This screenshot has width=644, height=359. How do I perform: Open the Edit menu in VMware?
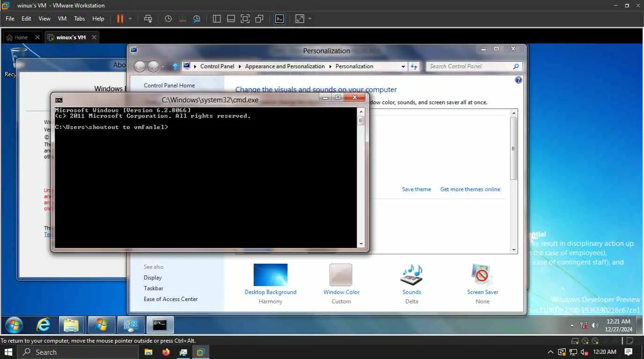26,19
